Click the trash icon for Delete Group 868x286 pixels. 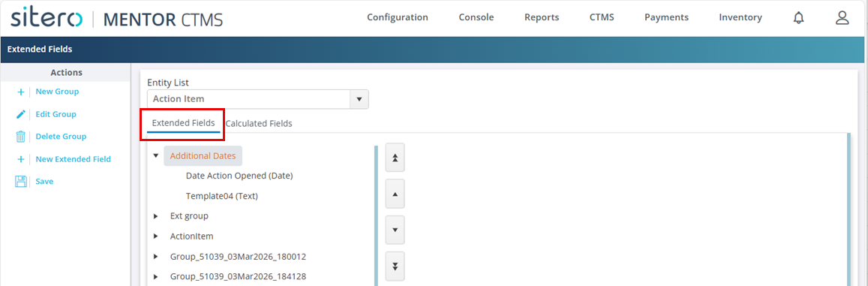coord(21,137)
